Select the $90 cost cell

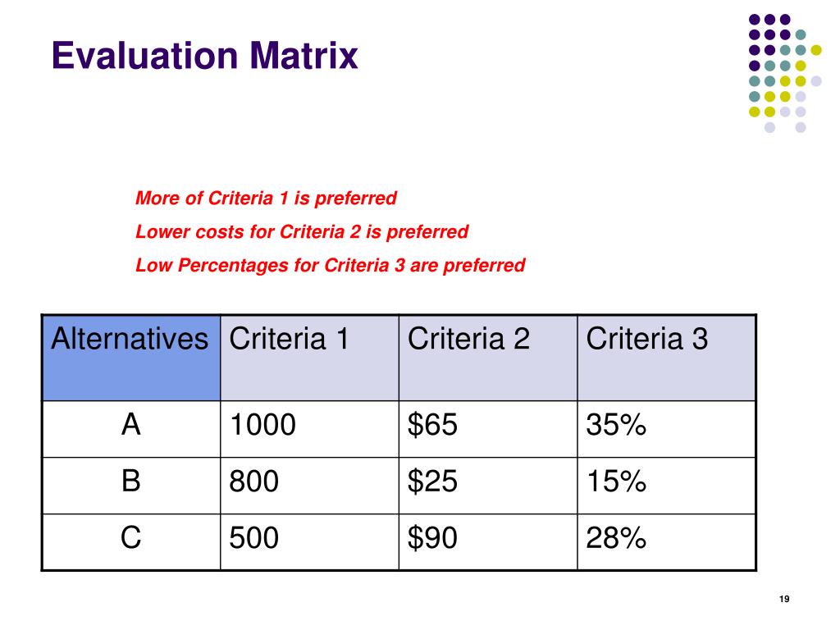488,542
